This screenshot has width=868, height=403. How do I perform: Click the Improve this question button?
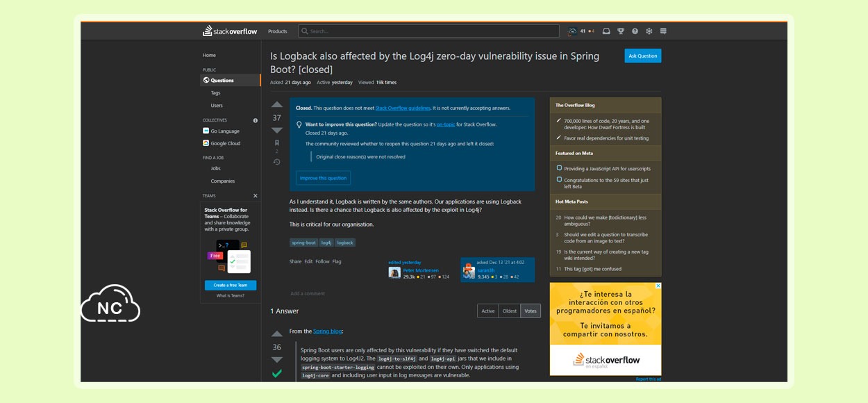tap(323, 178)
